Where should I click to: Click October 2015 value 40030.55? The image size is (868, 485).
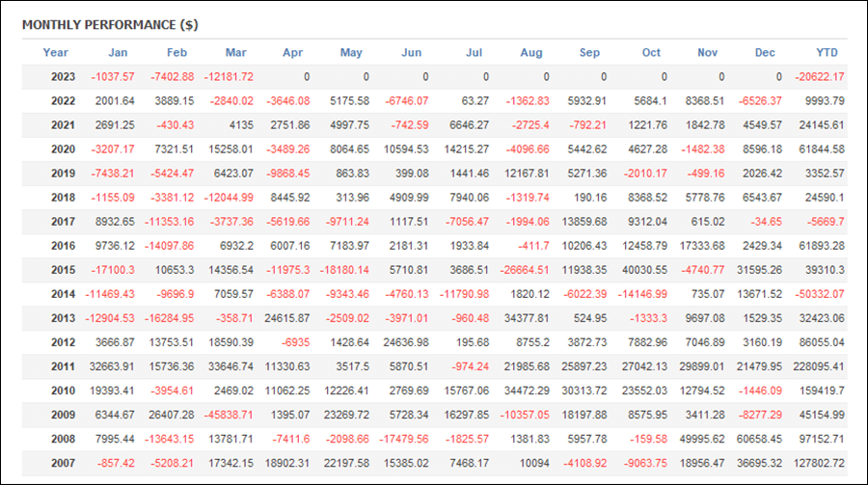[644, 270]
